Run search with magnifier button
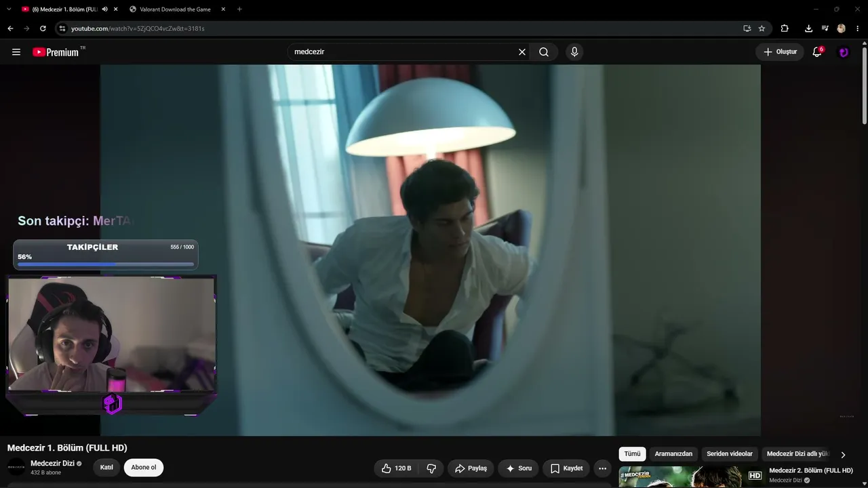This screenshot has height=488, width=868. tap(544, 52)
